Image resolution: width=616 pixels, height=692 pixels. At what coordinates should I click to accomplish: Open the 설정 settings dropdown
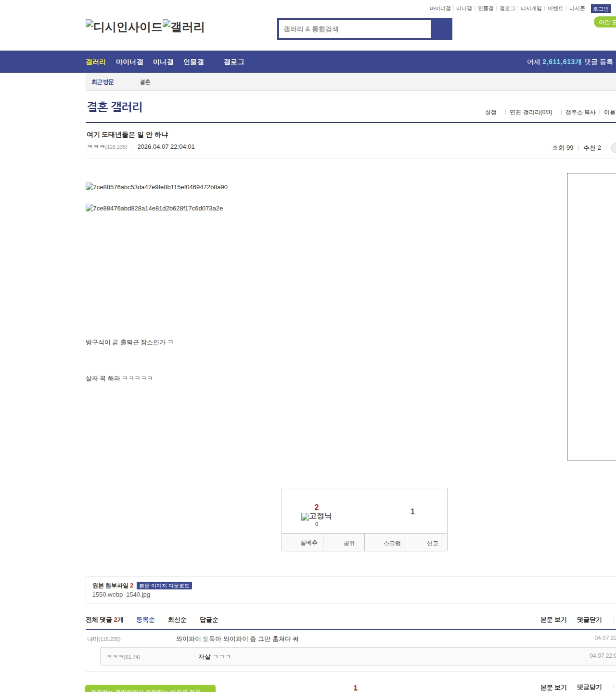tap(490, 112)
